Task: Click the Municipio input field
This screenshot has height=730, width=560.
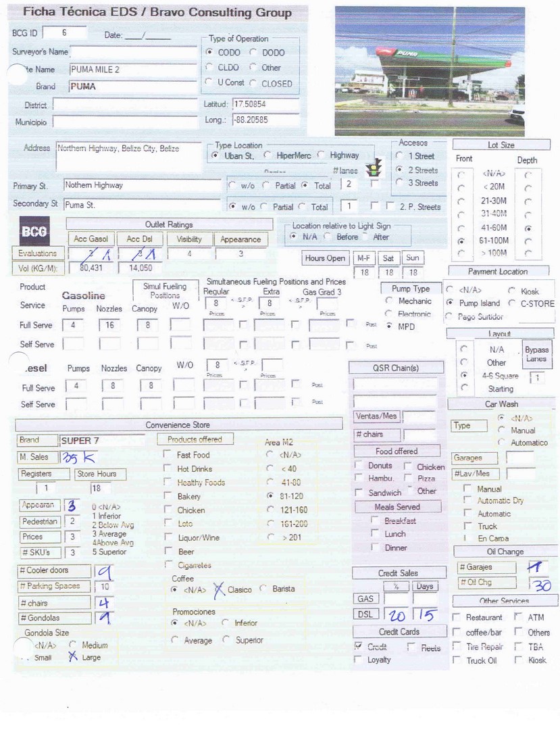Action: (125, 122)
